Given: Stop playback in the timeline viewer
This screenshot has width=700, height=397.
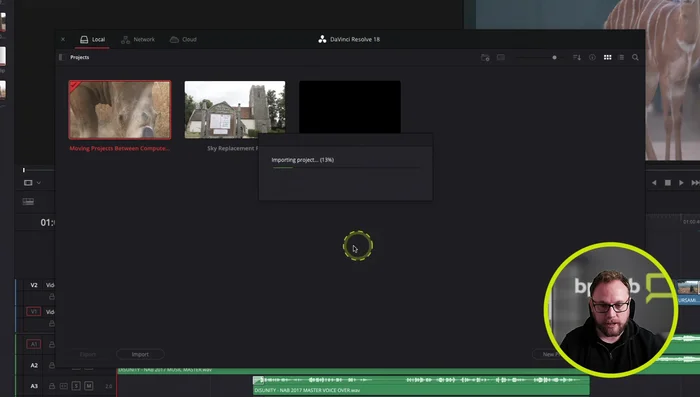Looking at the screenshot, I should (668, 183).
